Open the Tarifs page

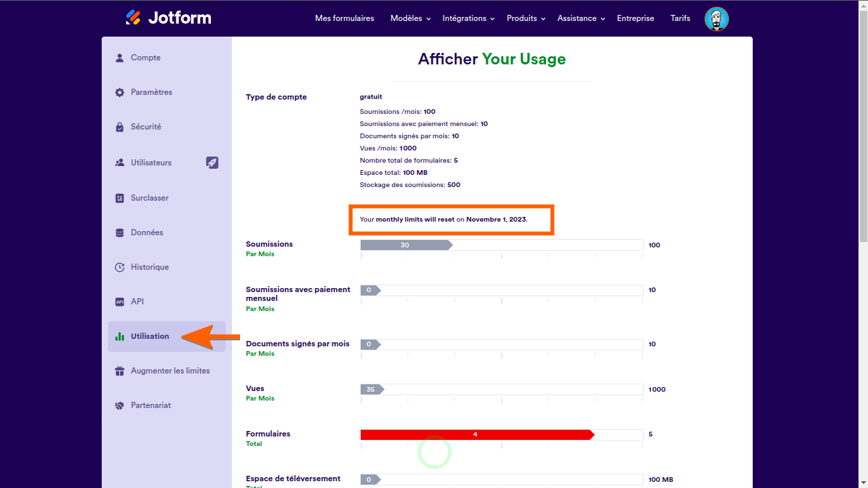(680, 18)
